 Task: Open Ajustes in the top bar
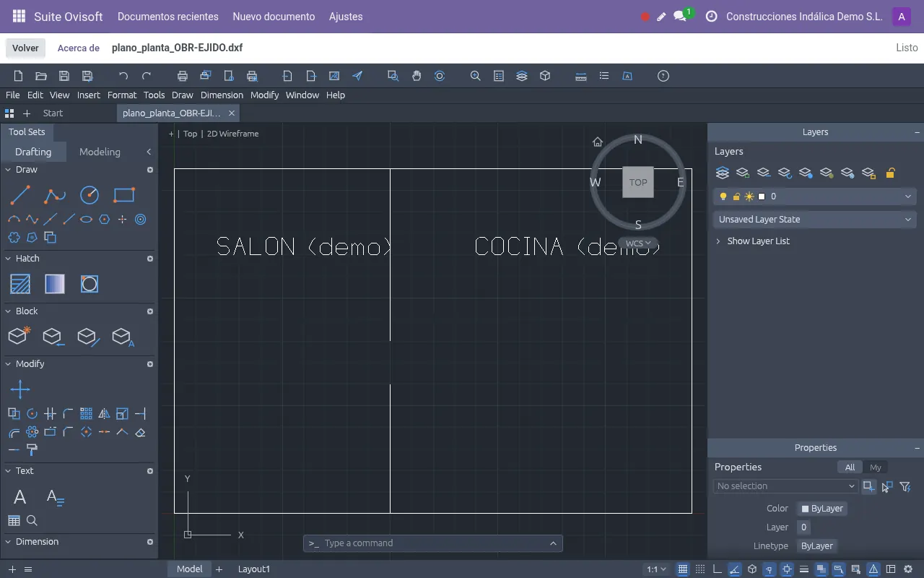tap(346, 17)
